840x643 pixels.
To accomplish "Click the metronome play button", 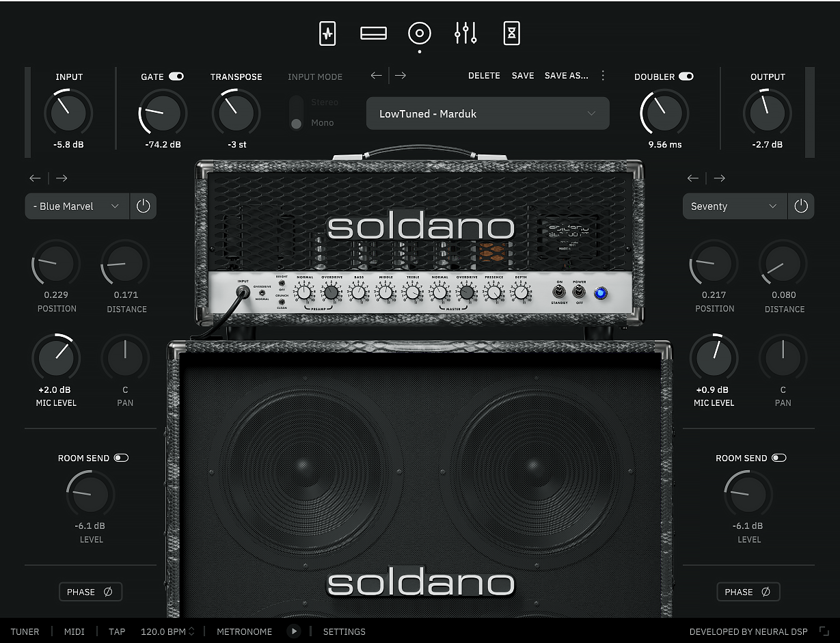I will (294, 631).
